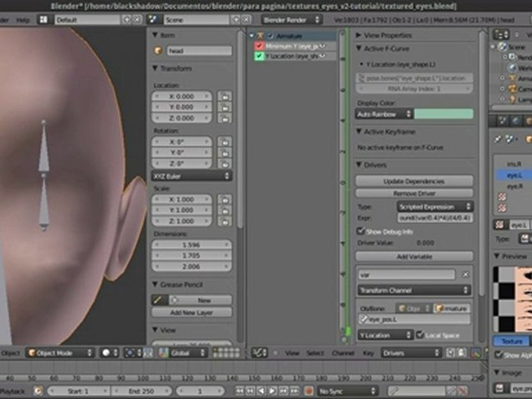Screen dimensions: 532x399
Task: Click the Add Variable button
Action: [x=415, y=257]
